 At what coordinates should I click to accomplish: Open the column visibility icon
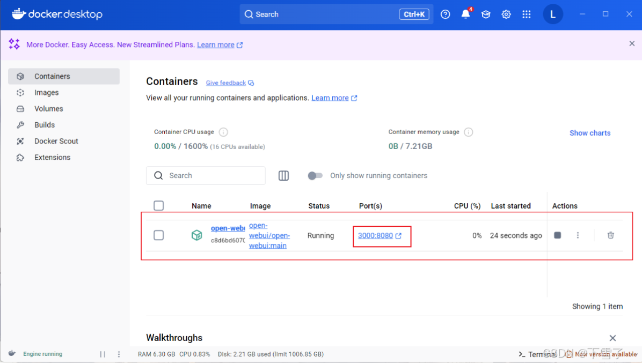284,176
